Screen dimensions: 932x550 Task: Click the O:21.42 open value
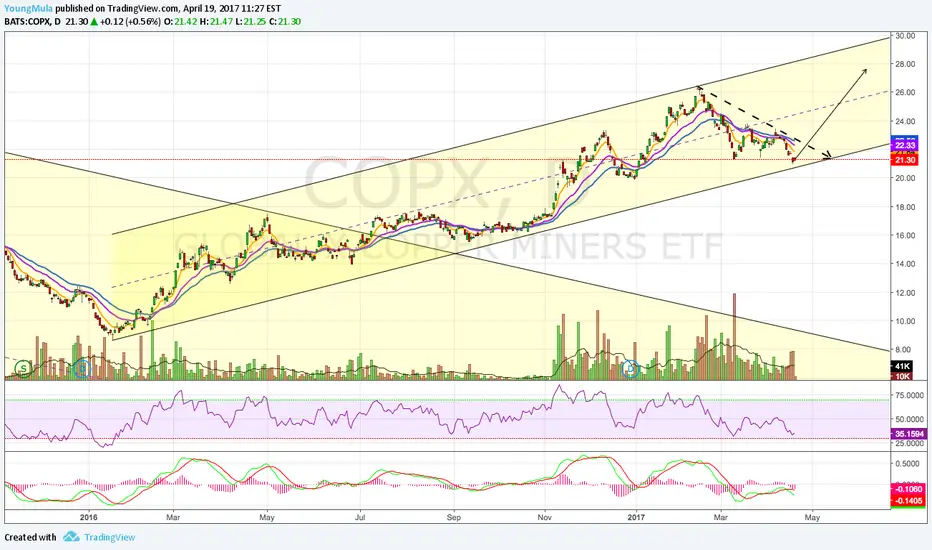(x=181, y=21)
